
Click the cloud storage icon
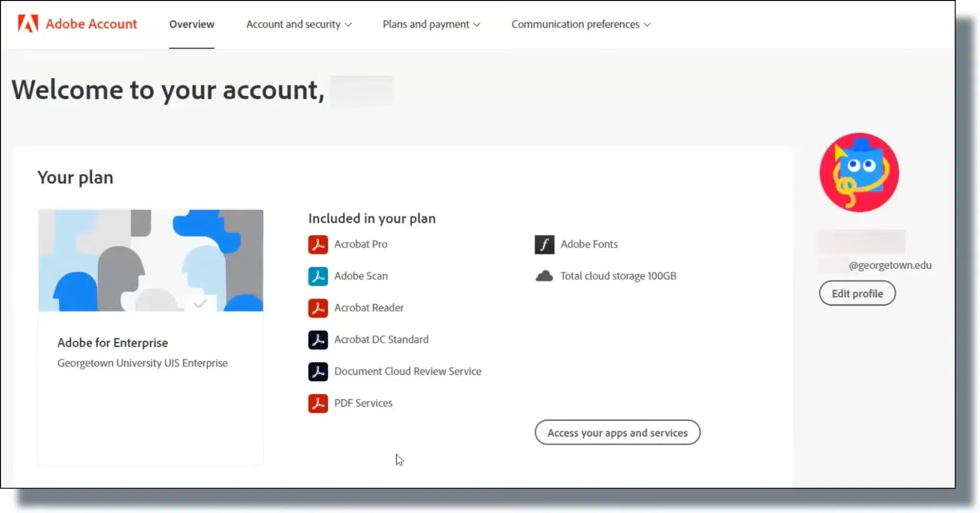click(x=544, y=276)
